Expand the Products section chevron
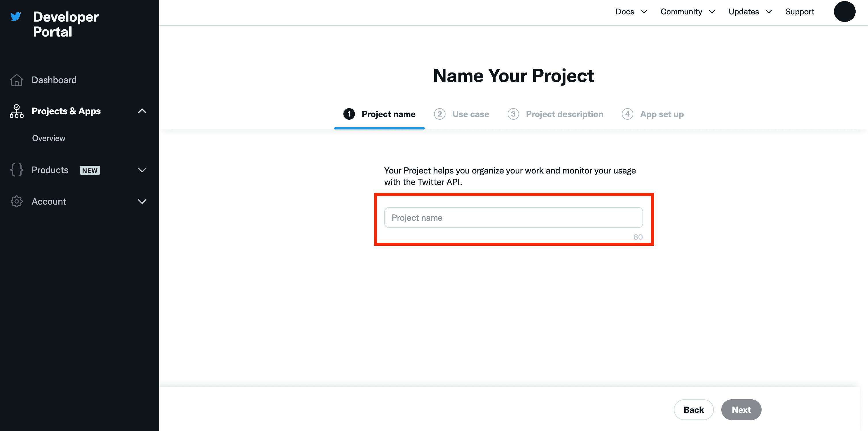The image size is (868, 431). 142,170
